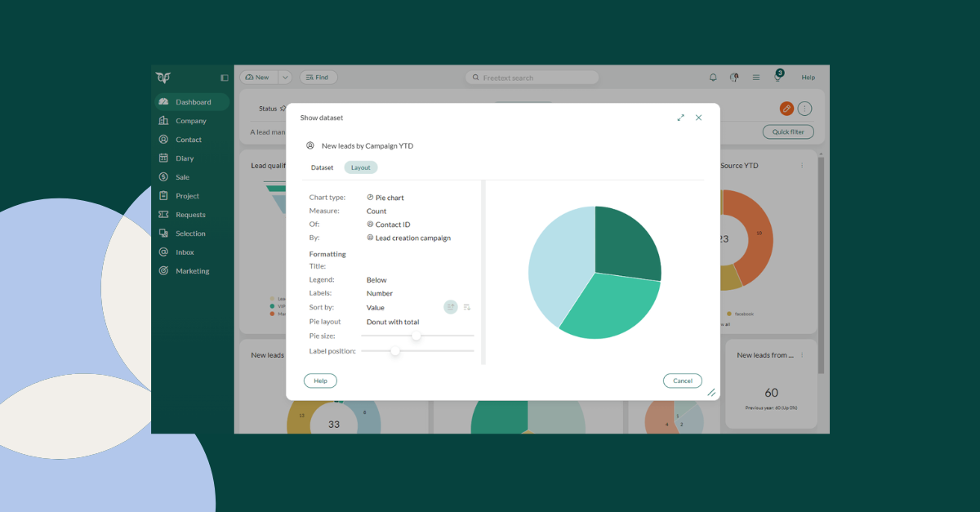Open the Sale dollar icon in sidebar
Image resolution: width=980 pixels, height=512 pixels.
[163, 177]
